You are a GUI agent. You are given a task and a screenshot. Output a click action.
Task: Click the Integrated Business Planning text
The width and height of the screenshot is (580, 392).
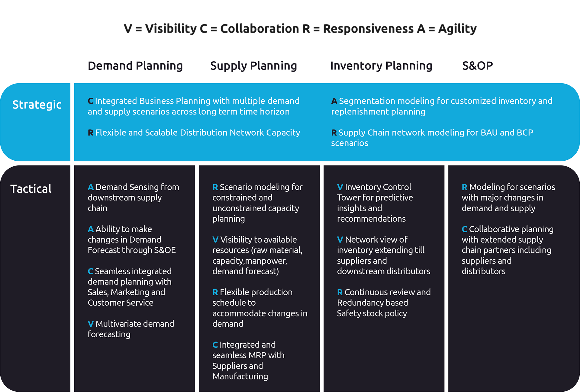[x=193, y=106]
